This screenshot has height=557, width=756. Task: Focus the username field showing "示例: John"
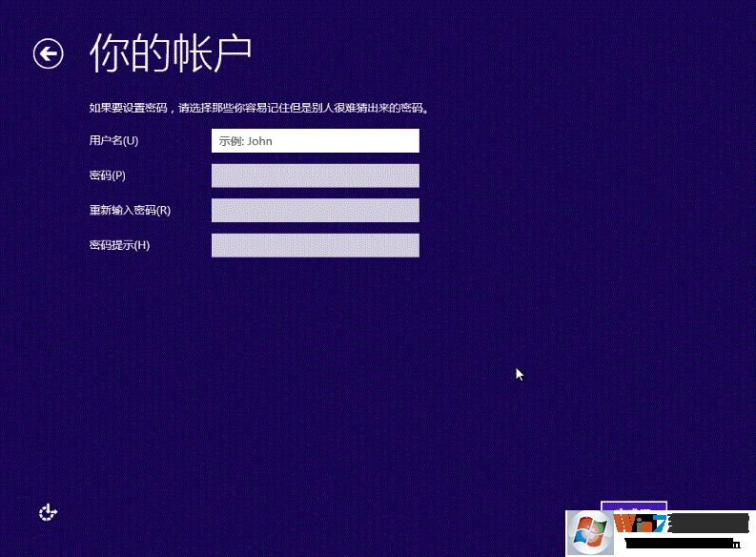tap(316, 141)
